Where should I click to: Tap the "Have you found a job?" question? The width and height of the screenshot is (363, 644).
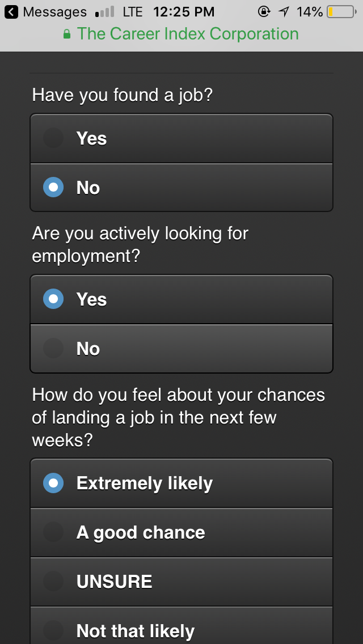tap(123, 95)
